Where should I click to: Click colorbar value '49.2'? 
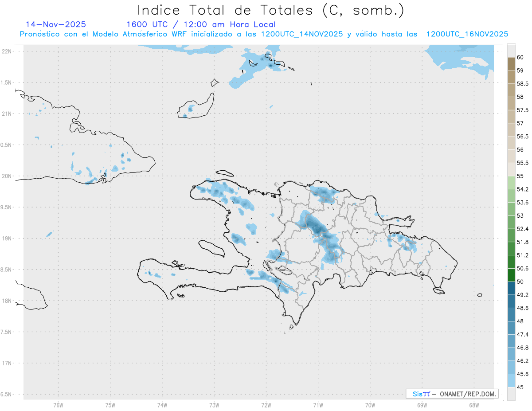[523, 295]
